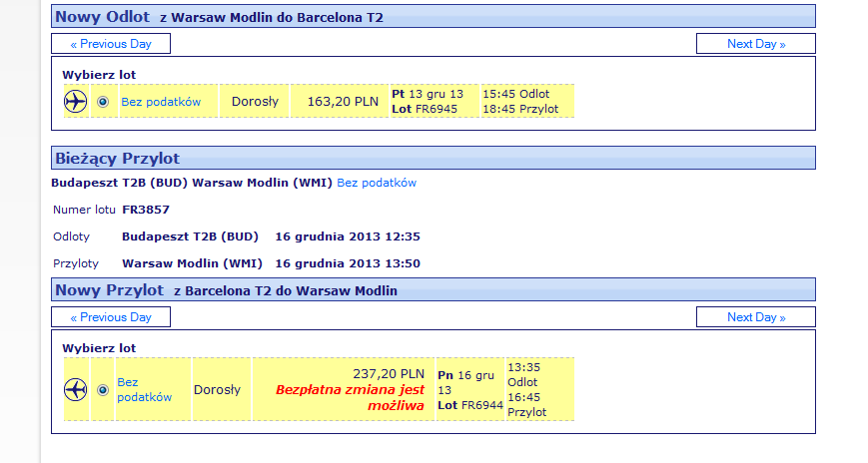Click Budapeszt T2B (BUD) in the Odloty row
This screenshot has height=463, width=868.
tap(190, 236)
